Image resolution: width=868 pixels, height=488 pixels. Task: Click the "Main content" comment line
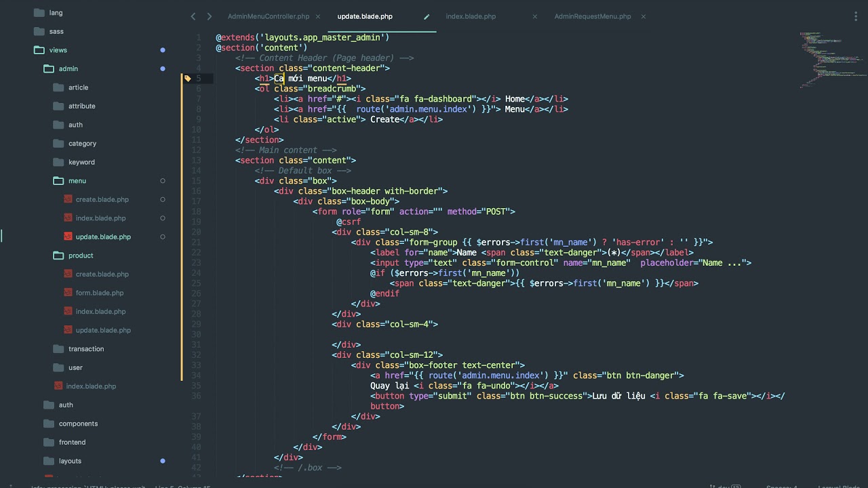(285, 150)
